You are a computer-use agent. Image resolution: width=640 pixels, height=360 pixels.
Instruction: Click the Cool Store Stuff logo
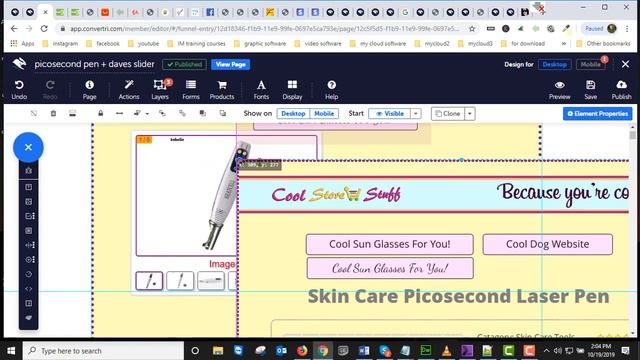pos(336,194)
